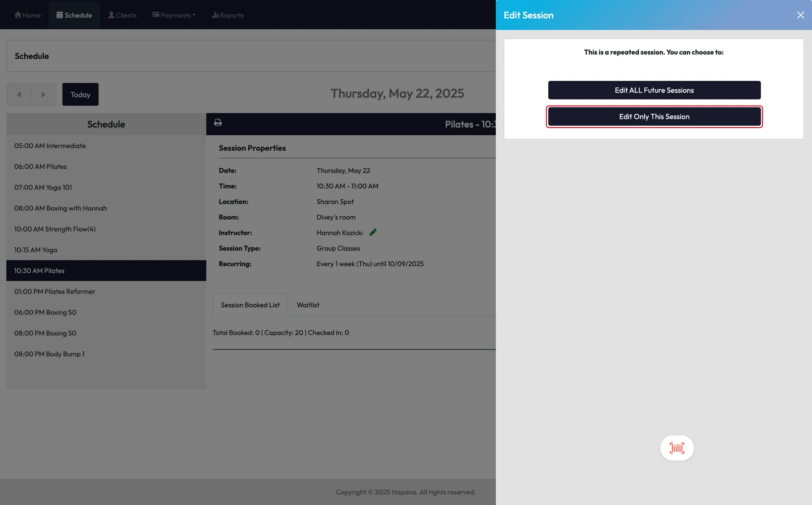This screenshot has height=505, width=812.
Task: Select the Session Booked List tab
Action: 250,305
